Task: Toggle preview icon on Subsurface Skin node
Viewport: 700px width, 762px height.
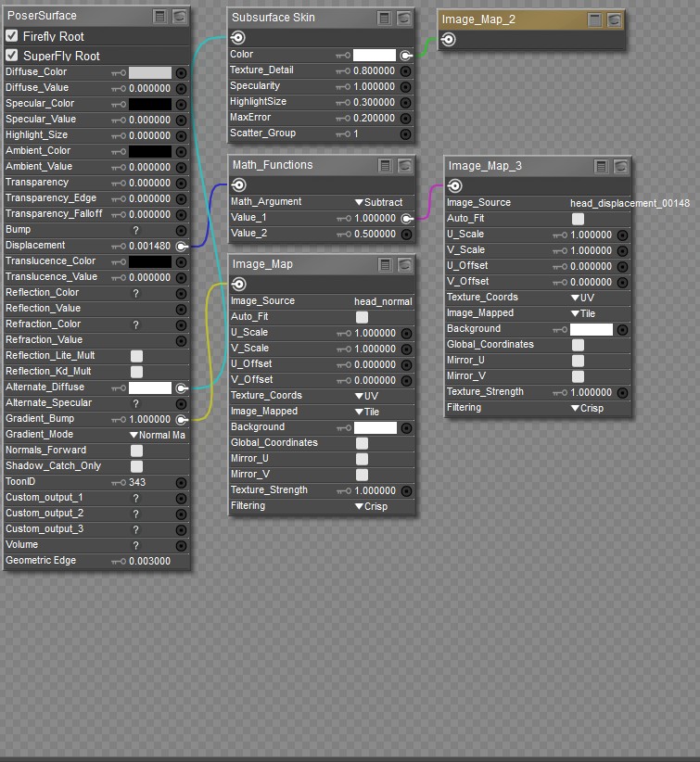Action: [404, 18]
